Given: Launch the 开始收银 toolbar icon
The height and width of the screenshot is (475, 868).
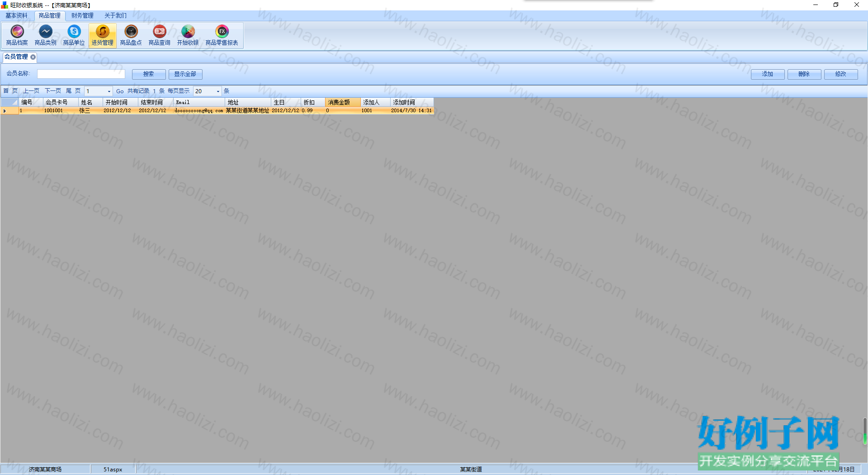Looking at the screenshot, I should [x=188, y=35].
